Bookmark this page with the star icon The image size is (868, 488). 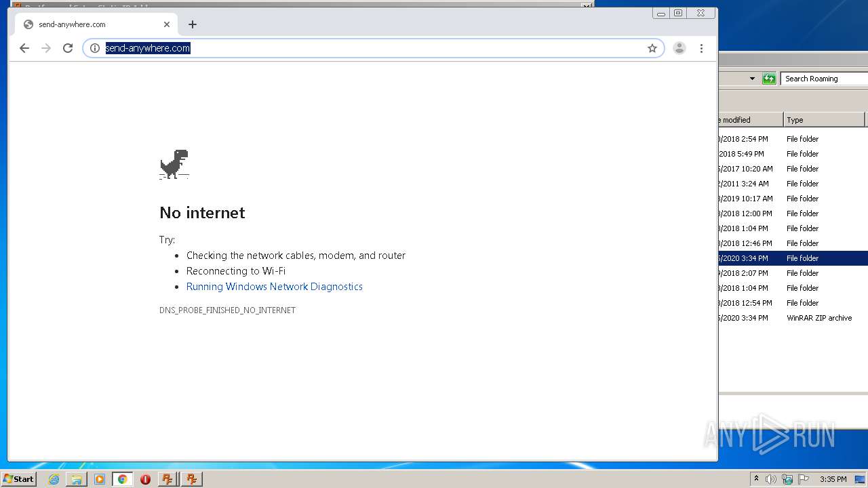click(652, 48)
